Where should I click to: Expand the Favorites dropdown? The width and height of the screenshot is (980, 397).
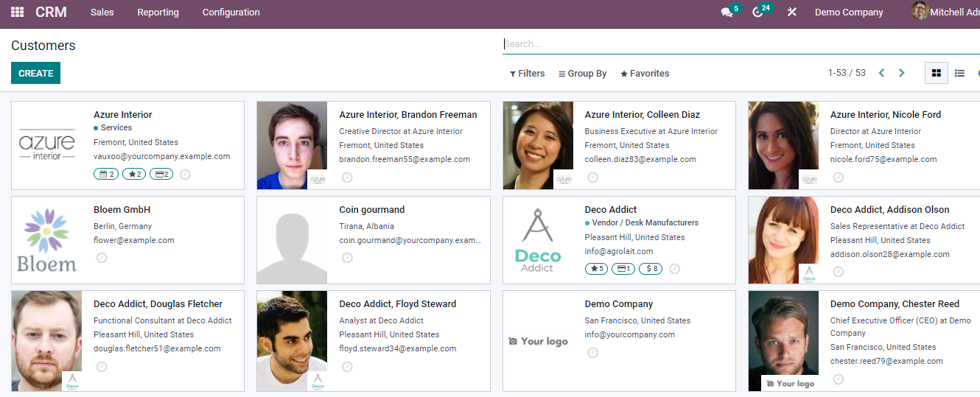(645, 74)
